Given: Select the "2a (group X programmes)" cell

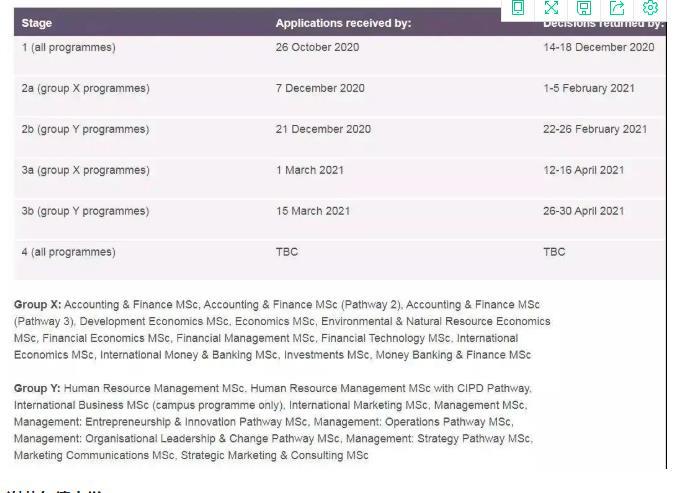Looking at the screenshot, I should (x=86, y=88).
